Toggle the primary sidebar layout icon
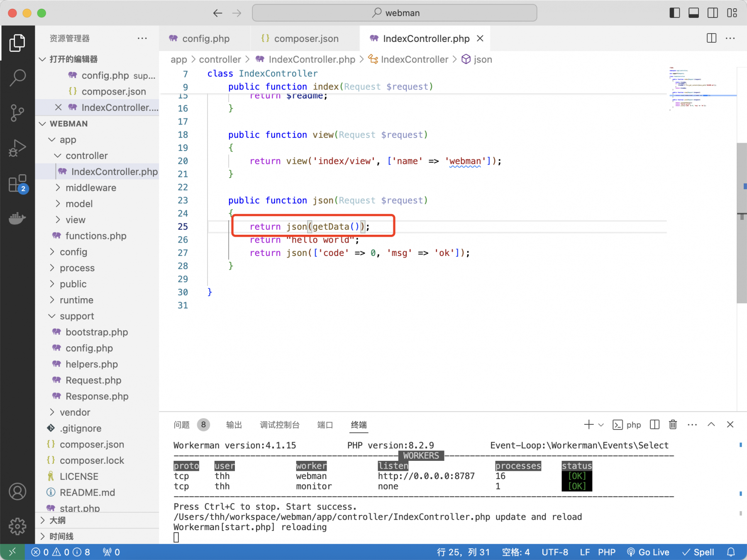Image resolution: width=747 pixels, height=560 pixels. click(x=675, y=13)
